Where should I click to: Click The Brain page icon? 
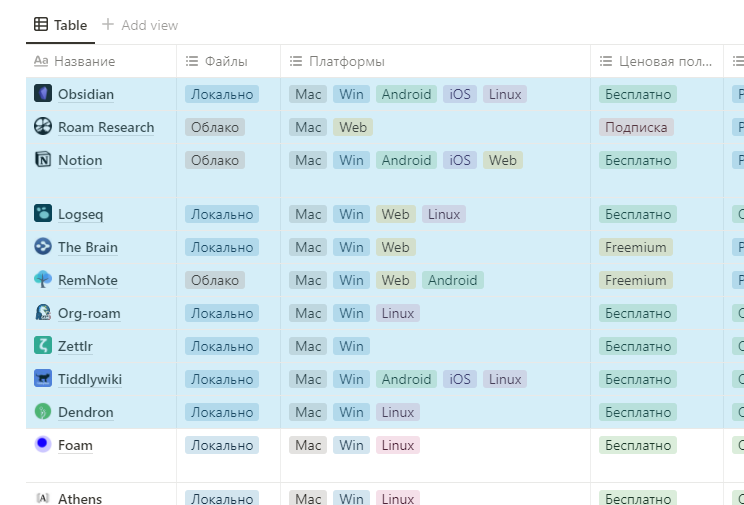(x=43, y=246)
